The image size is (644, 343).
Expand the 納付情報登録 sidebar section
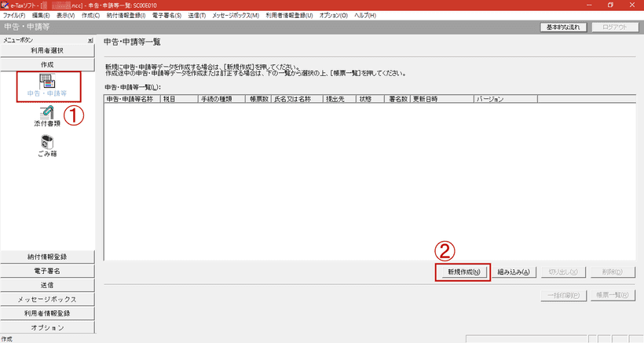coord(47,257)
